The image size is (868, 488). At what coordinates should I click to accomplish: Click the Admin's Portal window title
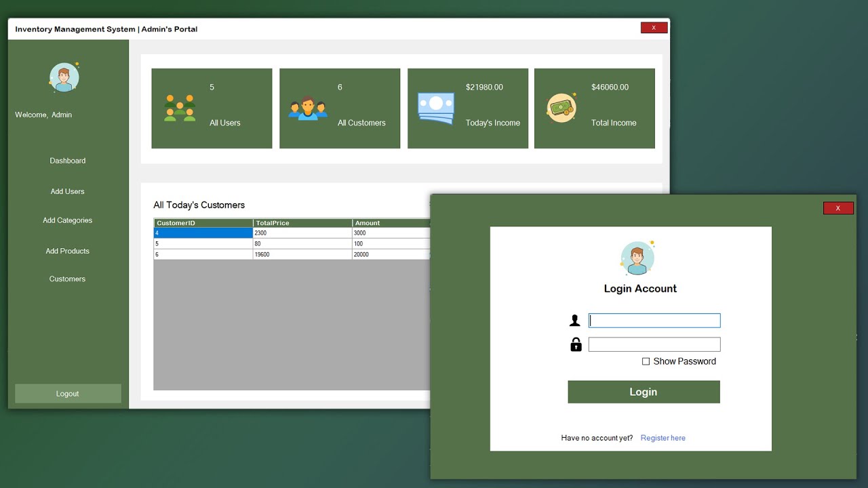coord(106,29)
